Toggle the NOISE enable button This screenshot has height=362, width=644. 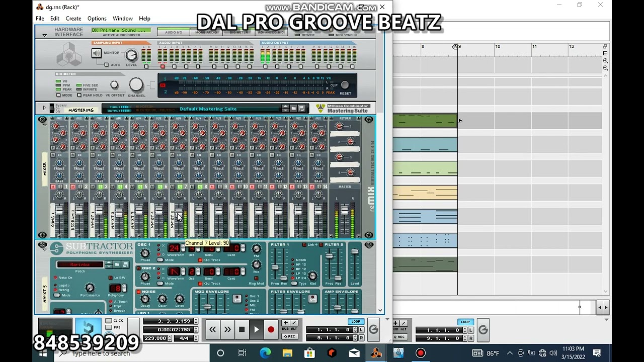[139, 292]
